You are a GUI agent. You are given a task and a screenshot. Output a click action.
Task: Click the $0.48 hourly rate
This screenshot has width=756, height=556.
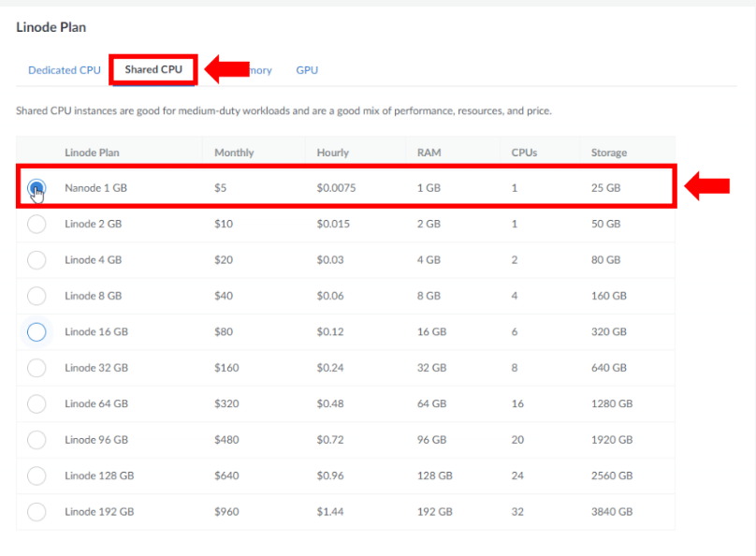[x=330, y=404]
